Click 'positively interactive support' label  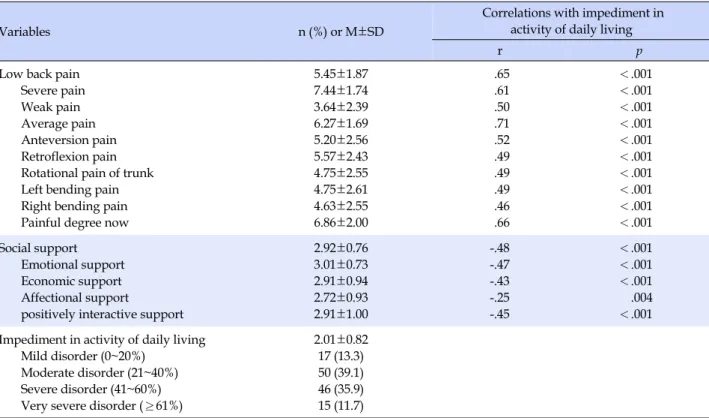[102, 314]
